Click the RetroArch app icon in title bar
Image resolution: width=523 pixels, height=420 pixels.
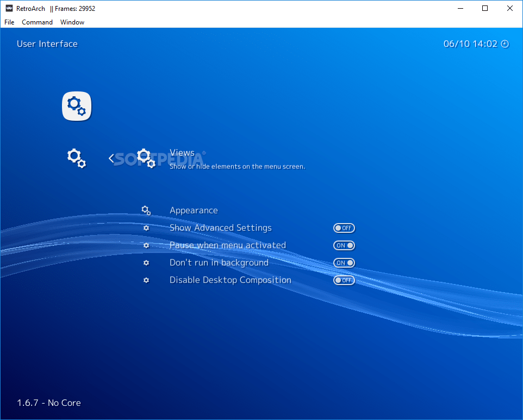pos(9,8)
